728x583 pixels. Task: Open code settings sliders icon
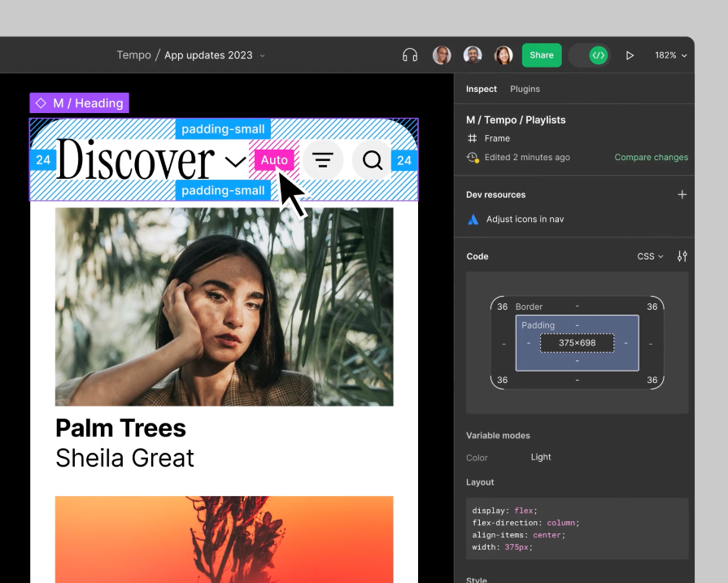point(682,256)
